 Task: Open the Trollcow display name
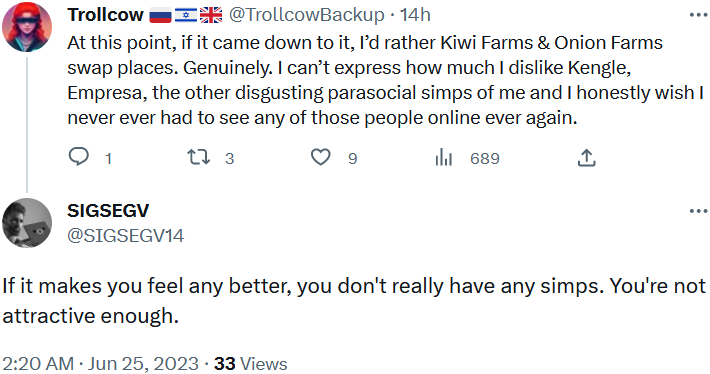coord(105,15)
